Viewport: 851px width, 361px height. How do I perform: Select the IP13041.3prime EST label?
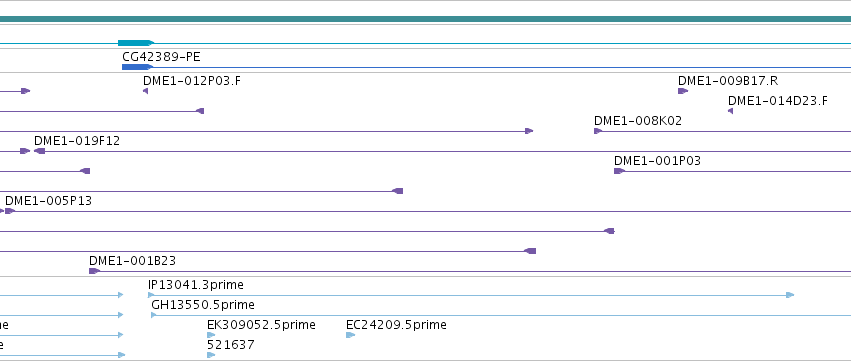tap(195, 285)
